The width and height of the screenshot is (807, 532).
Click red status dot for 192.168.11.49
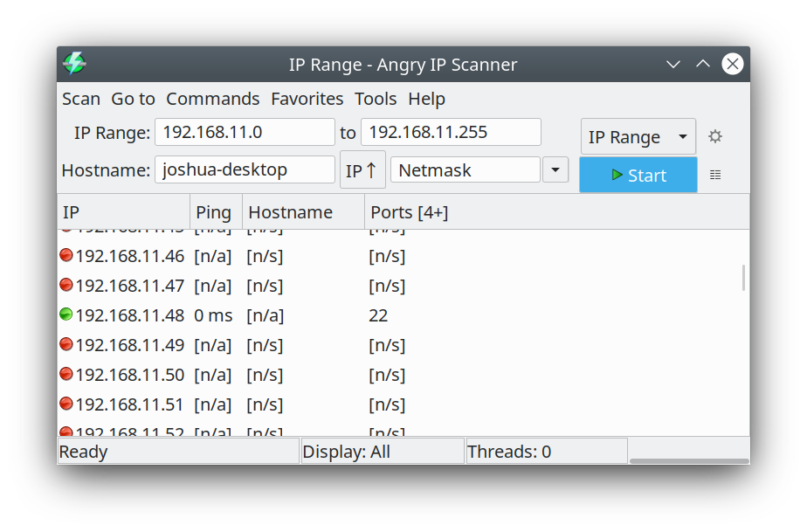[66, 344]
